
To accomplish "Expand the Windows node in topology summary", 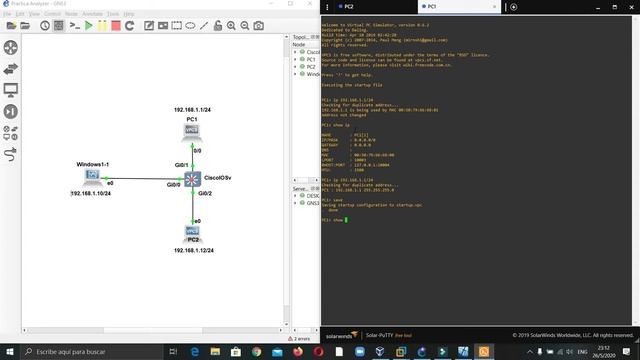I will pos(295,74).
